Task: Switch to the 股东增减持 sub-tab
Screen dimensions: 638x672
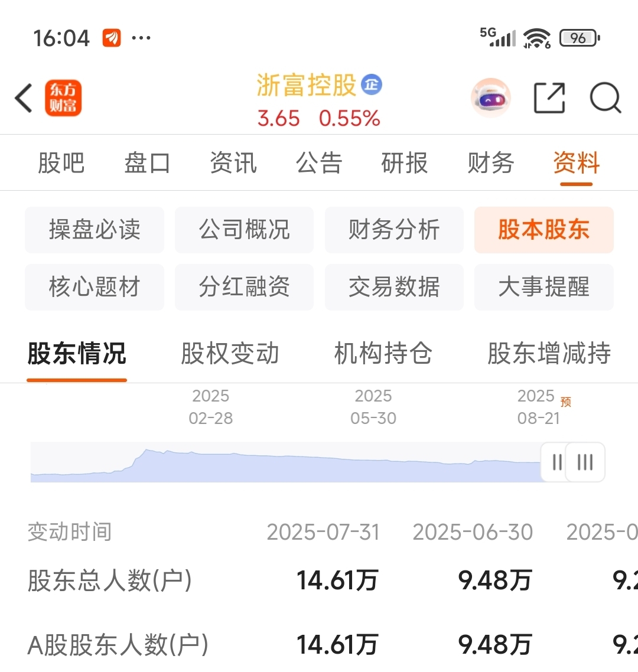Action: point(549,354)
